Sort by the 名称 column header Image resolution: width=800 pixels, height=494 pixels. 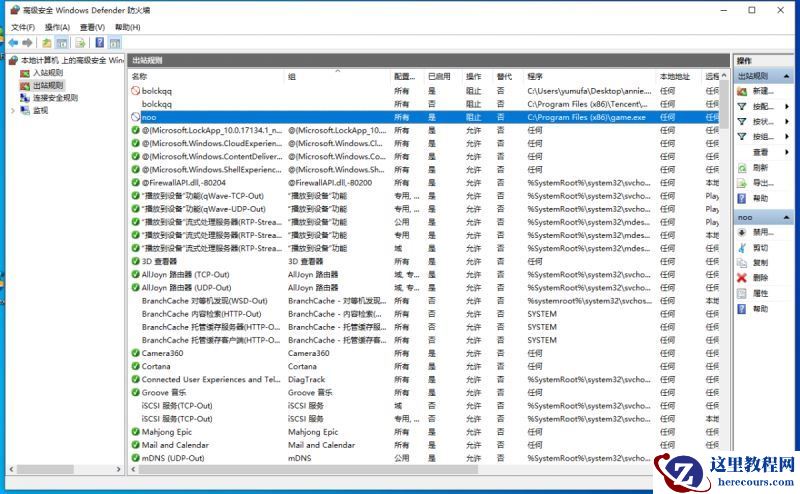[139, 77]
